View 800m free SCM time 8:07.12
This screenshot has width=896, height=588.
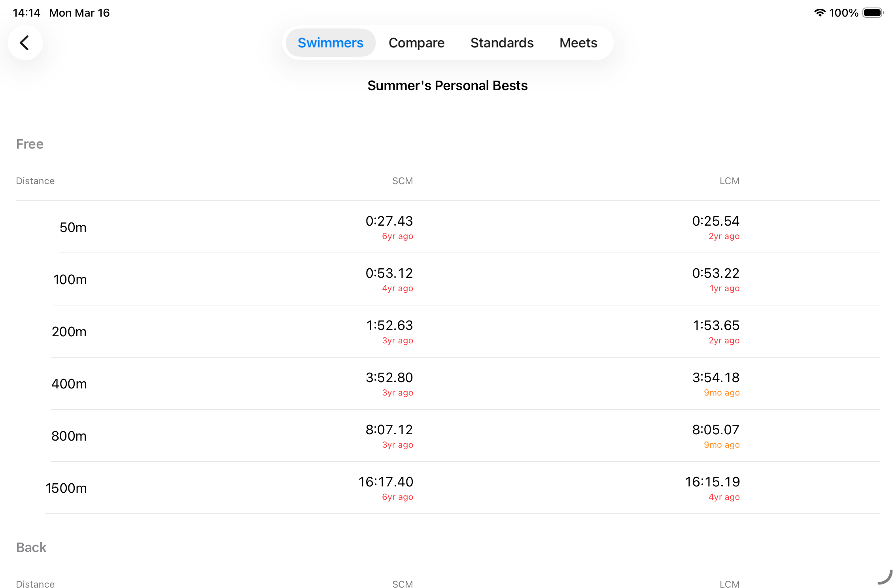(x=389, y=430)
